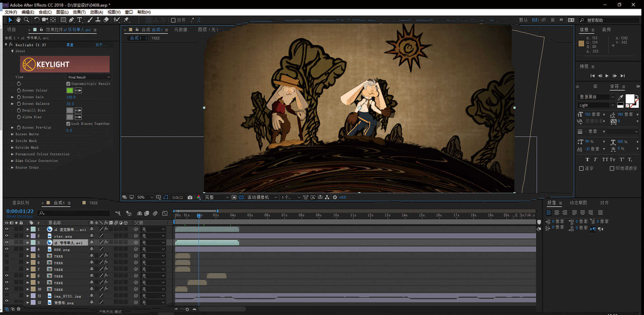644x315 pixels.
Task: Select the Pan Behind anchor point tool
Action: click(53, 20)
